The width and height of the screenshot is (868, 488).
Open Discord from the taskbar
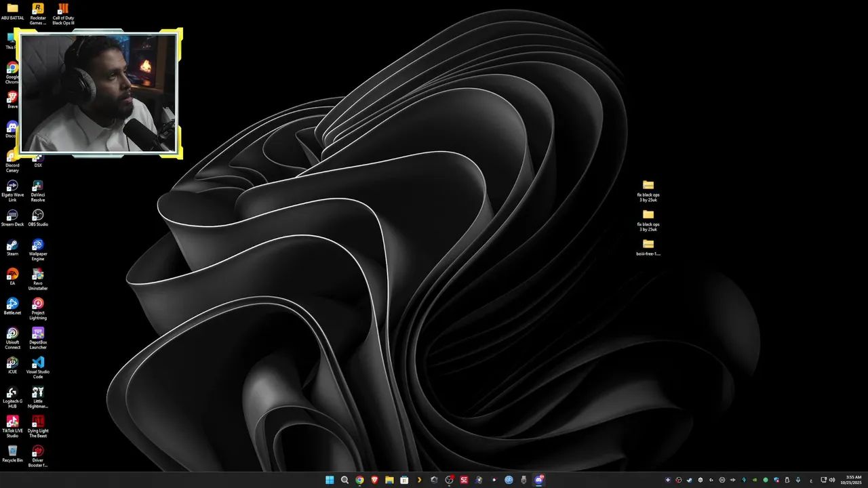pos(538,480)
